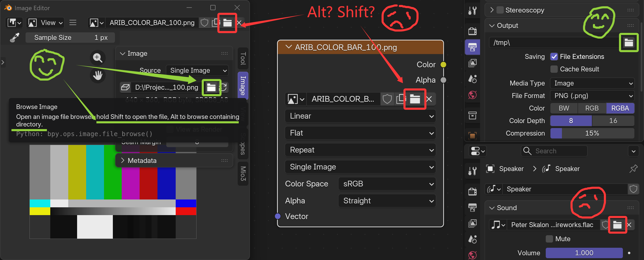Open image file browser in Image Editor header
The image size is (644, 260).
(227, 23)
